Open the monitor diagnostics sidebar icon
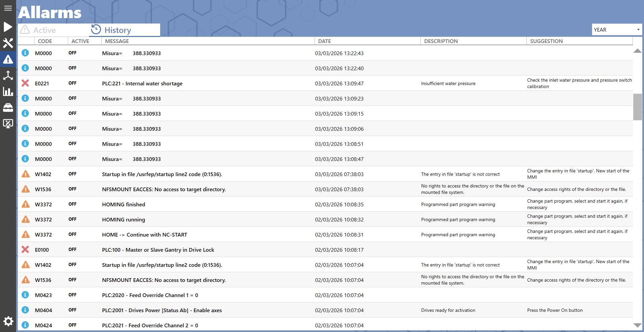 [8, 124]
